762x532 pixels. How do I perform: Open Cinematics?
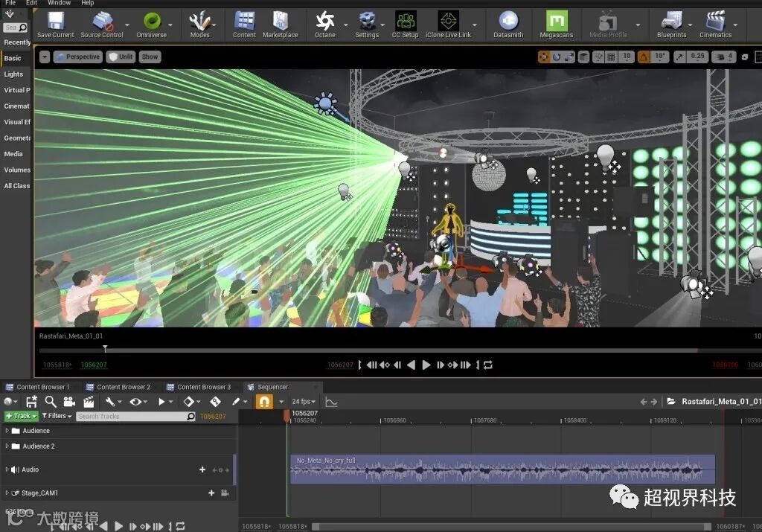click(715, 25)
